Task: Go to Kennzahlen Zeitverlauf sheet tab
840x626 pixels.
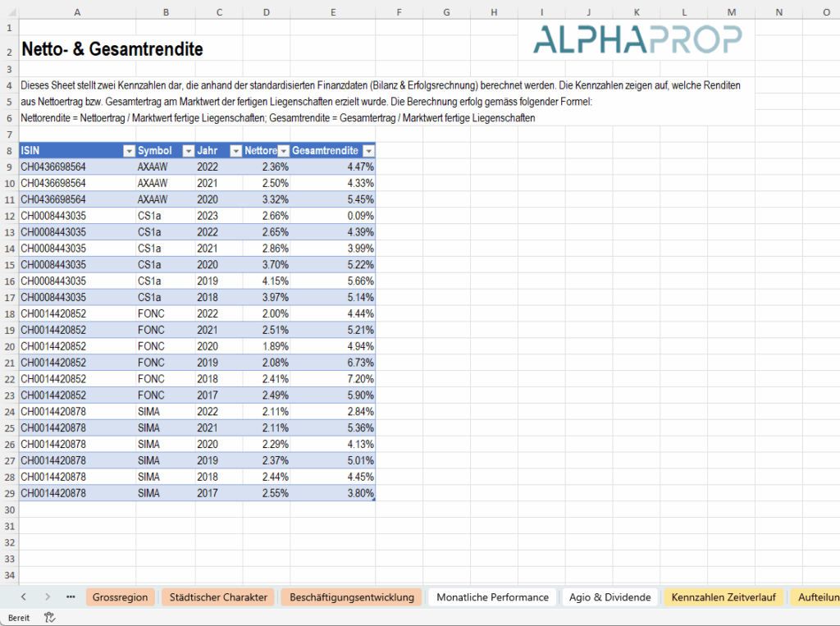Action: pos(724,597)
